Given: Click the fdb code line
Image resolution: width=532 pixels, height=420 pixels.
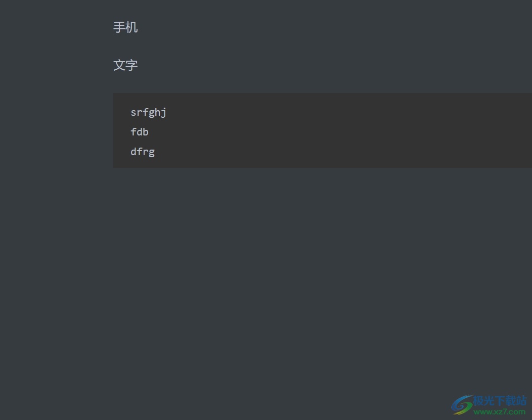Looking at the screenshot, I should (140, 132).
